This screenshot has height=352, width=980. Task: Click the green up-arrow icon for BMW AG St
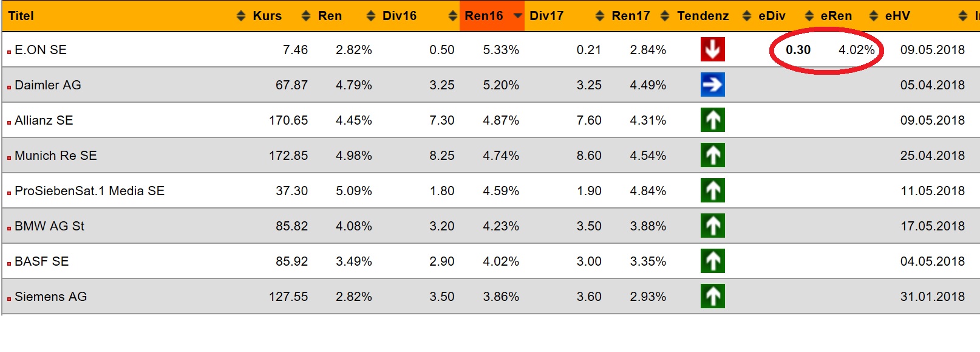coord(712,226)
